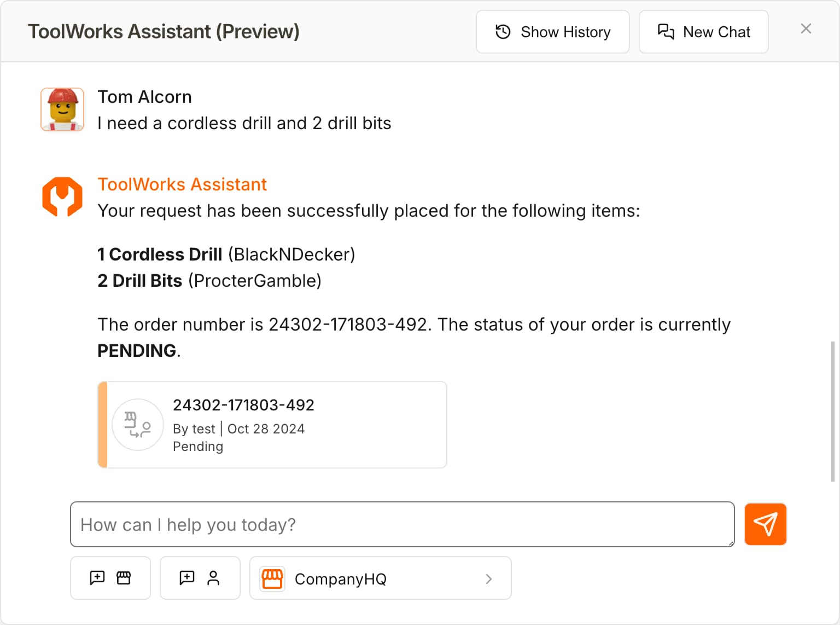Expand the CompanyHQ selector via its chevron
This screenshot has height=625, width=840.
488,578
